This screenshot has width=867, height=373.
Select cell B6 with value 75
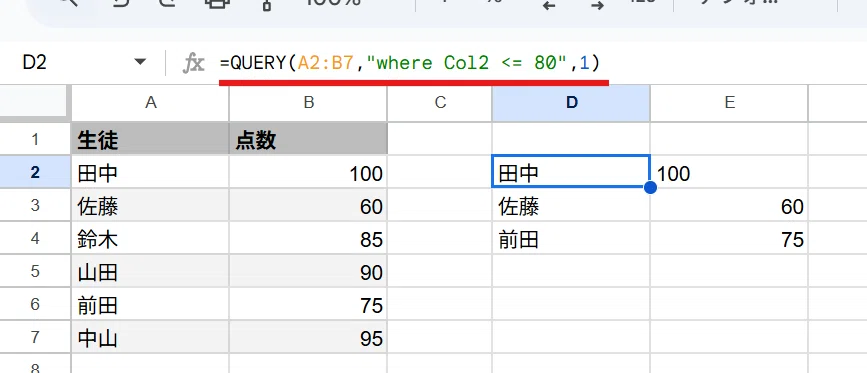click(x=308, y=304)
